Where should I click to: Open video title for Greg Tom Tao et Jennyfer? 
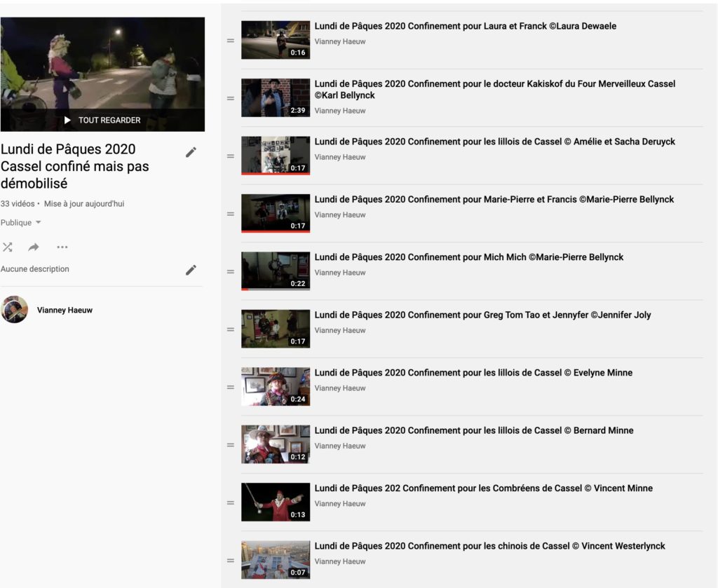pos(482,315)
